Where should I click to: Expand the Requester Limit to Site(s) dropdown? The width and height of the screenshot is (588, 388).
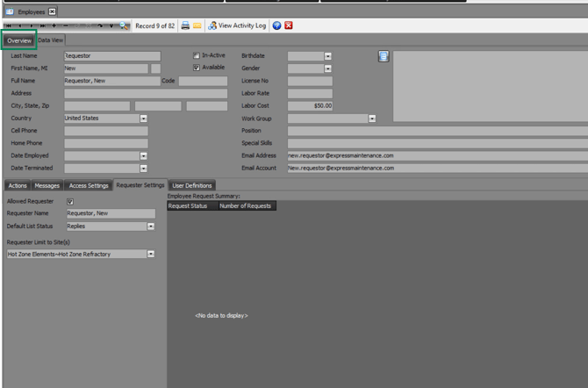click(x=151, y=255)
